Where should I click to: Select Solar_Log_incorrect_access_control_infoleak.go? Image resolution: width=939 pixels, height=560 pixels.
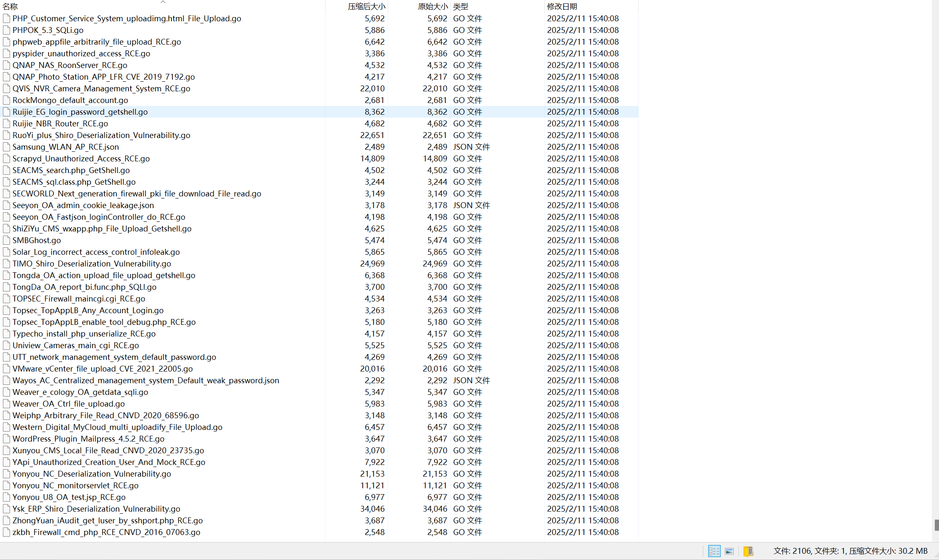(x=96, y=252)
